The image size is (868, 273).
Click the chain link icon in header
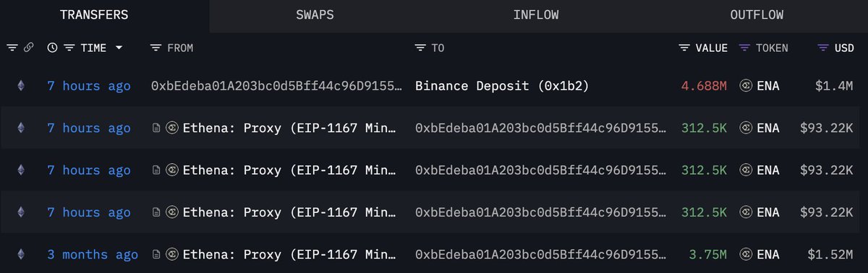29,48
